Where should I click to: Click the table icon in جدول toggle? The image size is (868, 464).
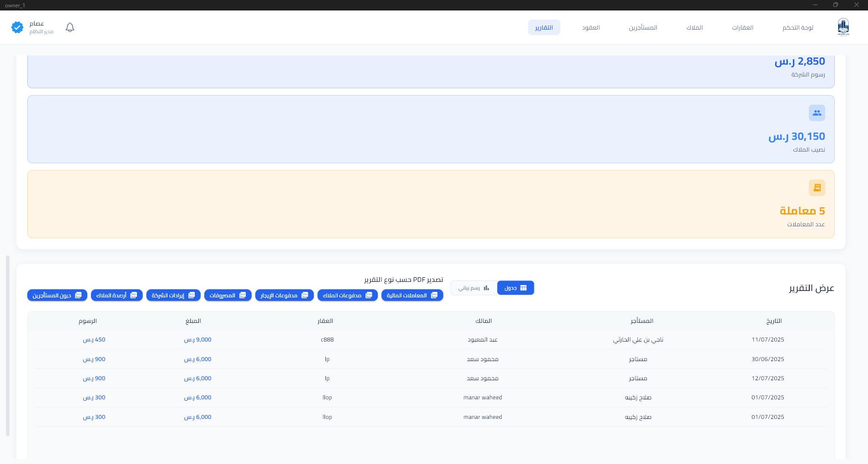pos(523,288)
